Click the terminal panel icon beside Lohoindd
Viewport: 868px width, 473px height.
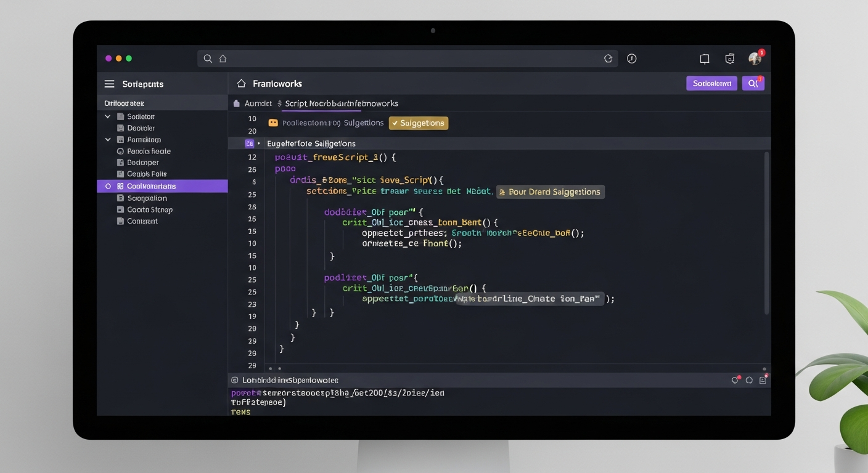(x=234, y=381)
